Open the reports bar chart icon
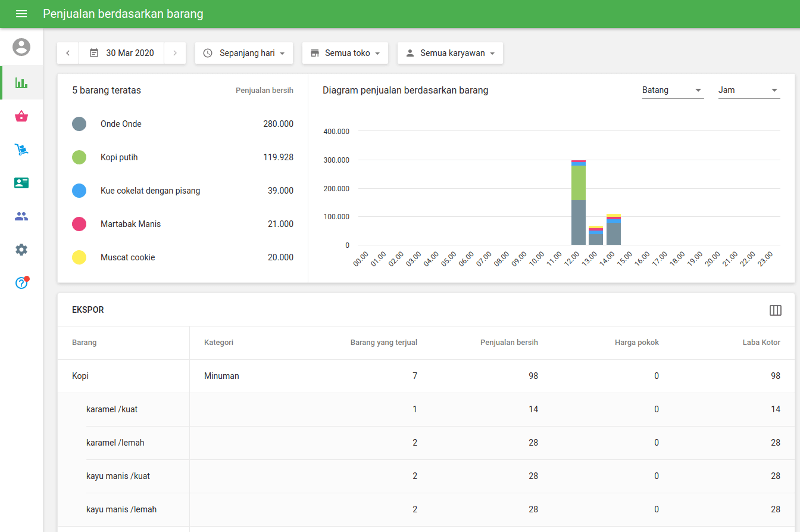This screenshot has width=800, height=532. pos(21,82)
